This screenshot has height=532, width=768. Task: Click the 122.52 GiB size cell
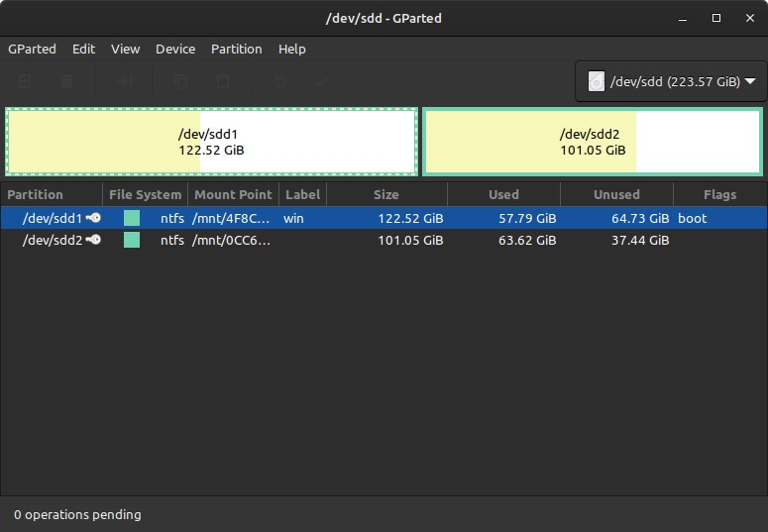[x=410, y=218]
